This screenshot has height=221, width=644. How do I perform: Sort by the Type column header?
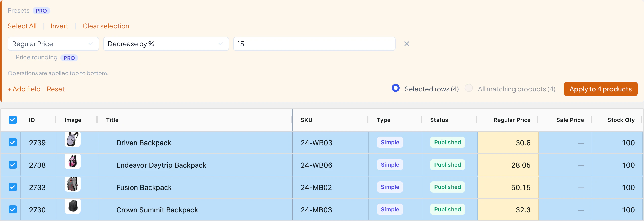pos(383,120)
